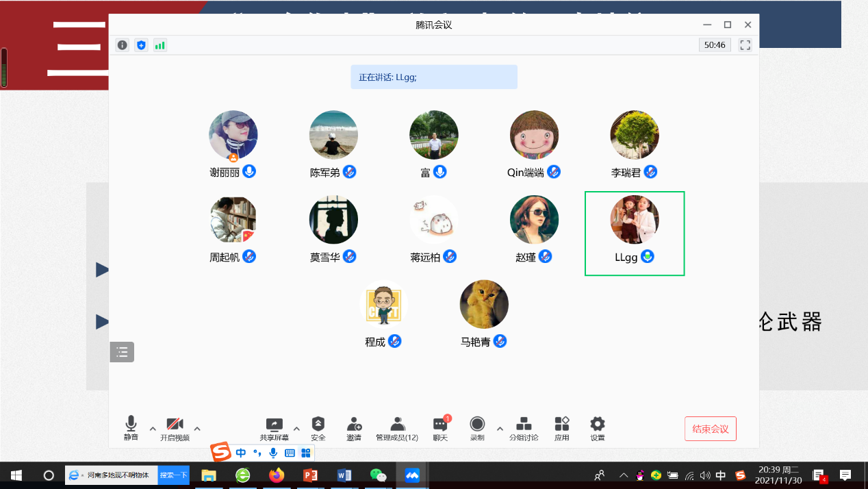
Task: Toggle the microphone icon beside 富
Action: pos(440,171)
